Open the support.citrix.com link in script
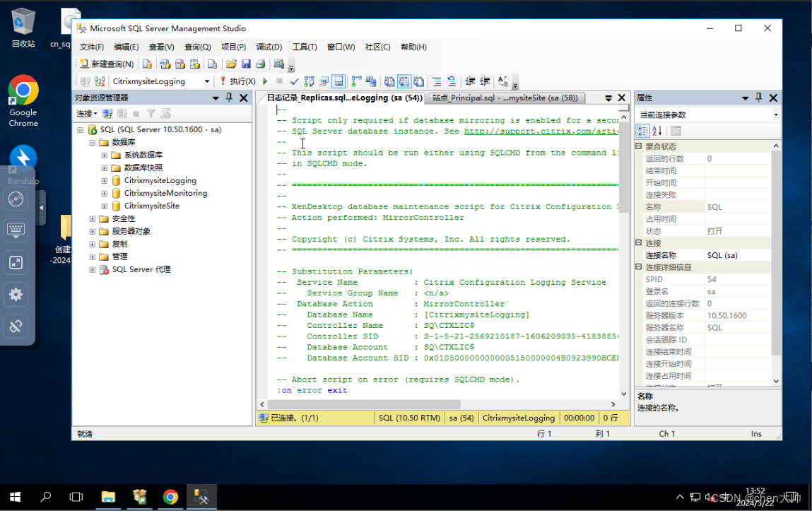The image size is (812, 511). [x=541, y=131]
